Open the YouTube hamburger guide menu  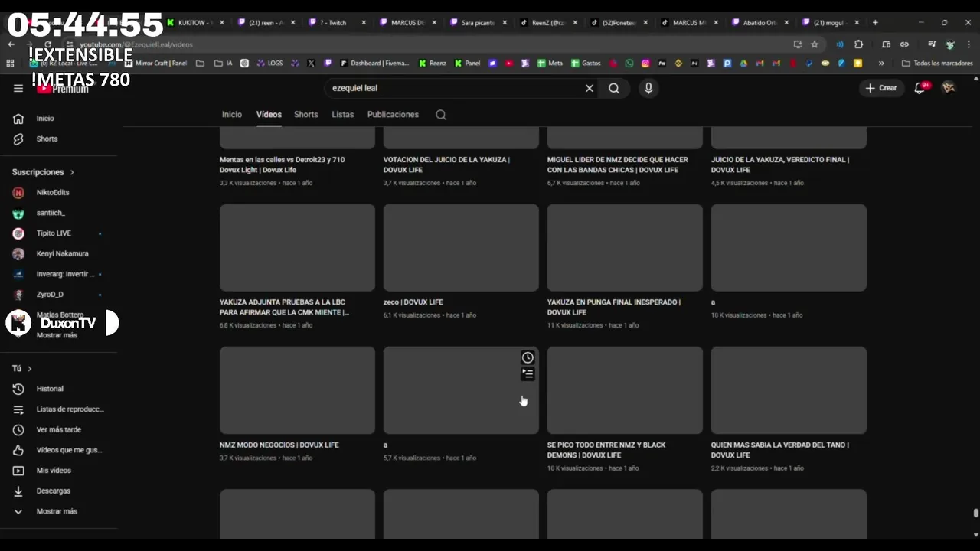coord(18,88)
